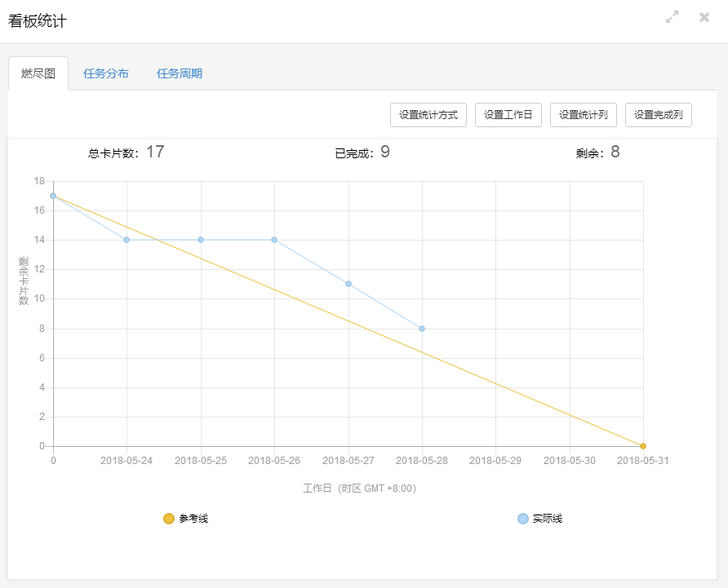Click the 设置完成列 button
The width and height of the screenshot is (728, 588).
click(659, 115)
